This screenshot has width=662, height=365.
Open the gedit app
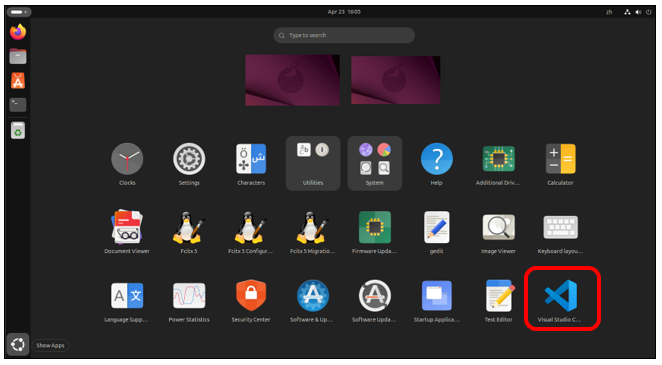437,232
